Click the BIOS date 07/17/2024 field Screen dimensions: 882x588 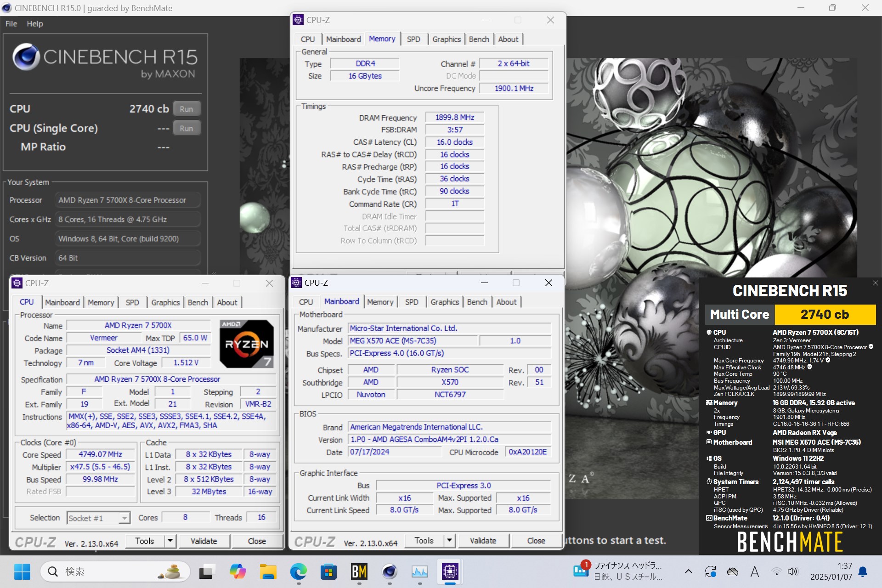[x=394, y=452]
